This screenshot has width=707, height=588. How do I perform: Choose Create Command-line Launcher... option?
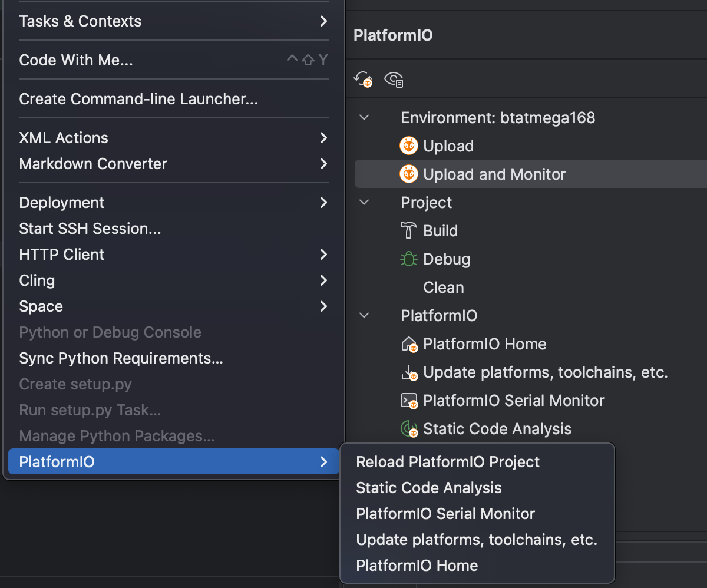(x=138, y=99)
